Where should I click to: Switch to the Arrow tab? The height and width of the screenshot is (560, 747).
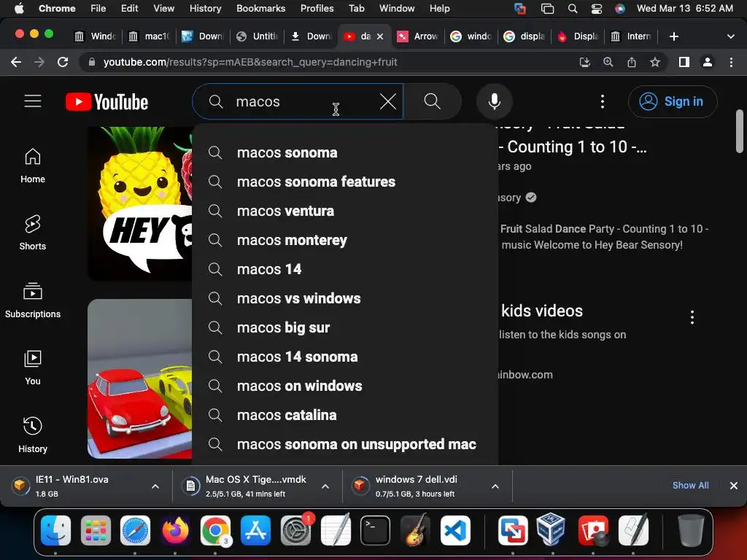pos(418,36)
